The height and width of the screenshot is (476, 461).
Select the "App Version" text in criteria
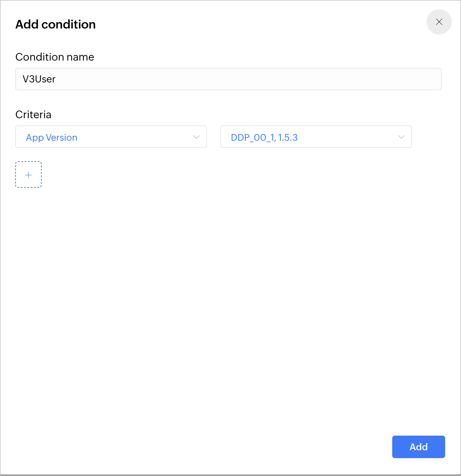(52, 137)
